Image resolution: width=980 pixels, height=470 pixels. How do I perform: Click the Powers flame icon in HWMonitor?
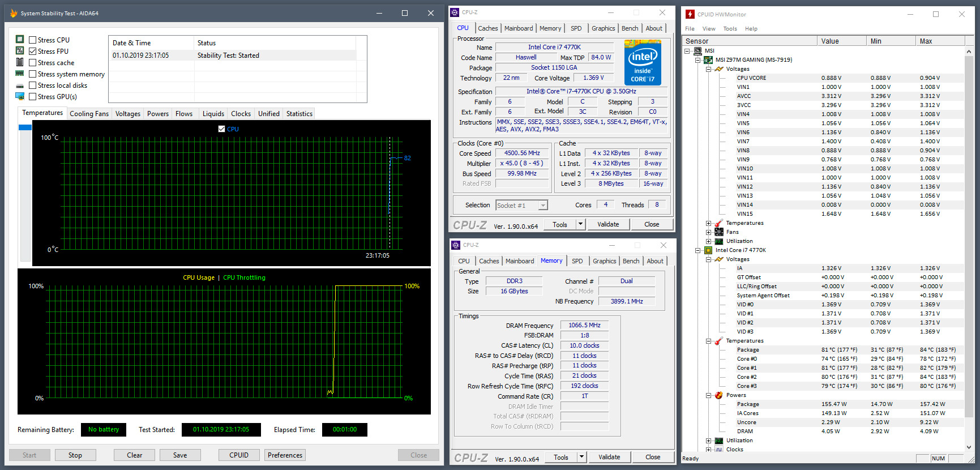coord(719,395)
